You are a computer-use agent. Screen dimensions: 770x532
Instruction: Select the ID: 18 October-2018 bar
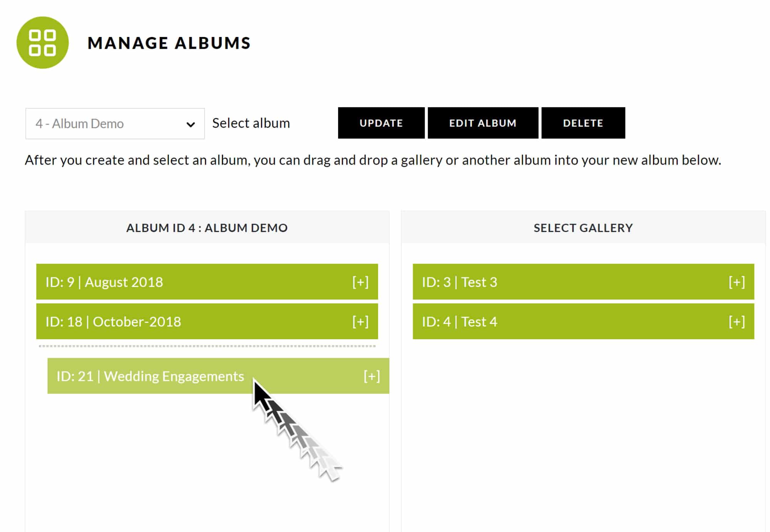[207, 321]
